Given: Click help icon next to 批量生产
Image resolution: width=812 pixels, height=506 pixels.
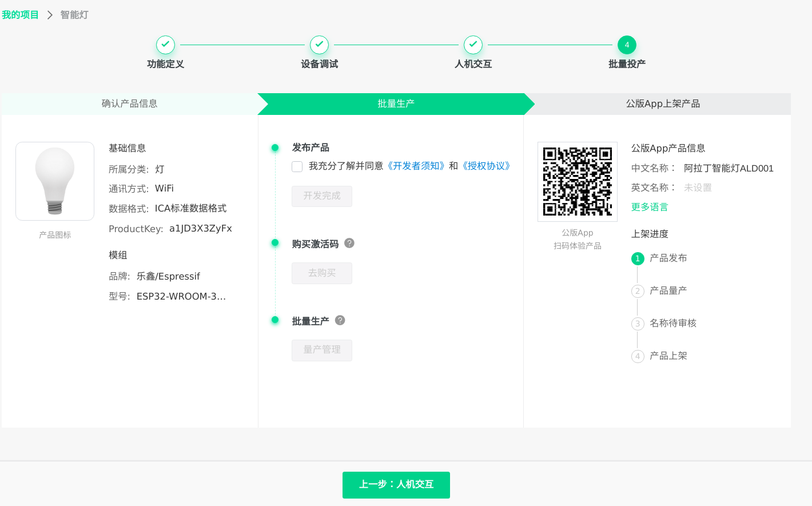Looking at the screenshot, I should 340,320.
